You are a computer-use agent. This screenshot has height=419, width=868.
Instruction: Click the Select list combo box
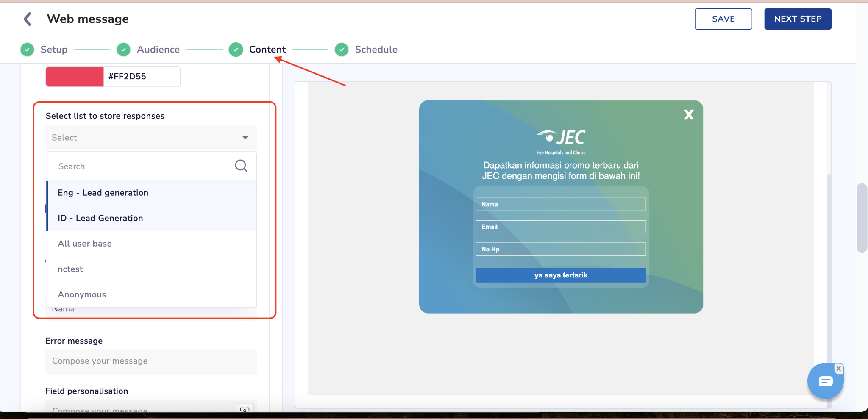pos(151,138)
